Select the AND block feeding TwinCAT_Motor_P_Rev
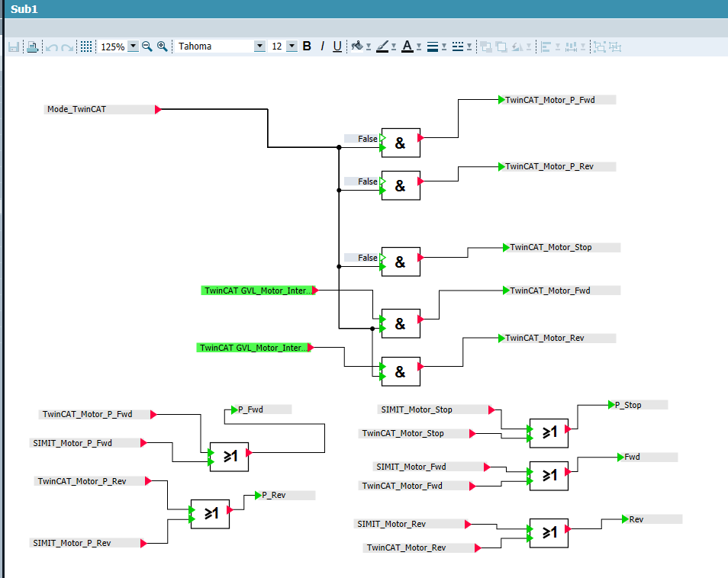Image resolution: width=728 pixels, height=578 pixels. tap(401, 185)
